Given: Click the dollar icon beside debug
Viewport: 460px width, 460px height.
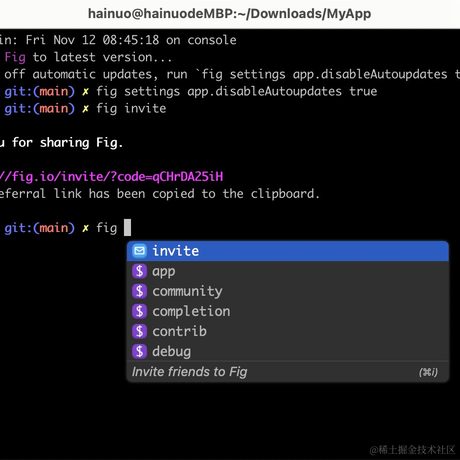Looking at the screenshot, I should click(139, 351).
